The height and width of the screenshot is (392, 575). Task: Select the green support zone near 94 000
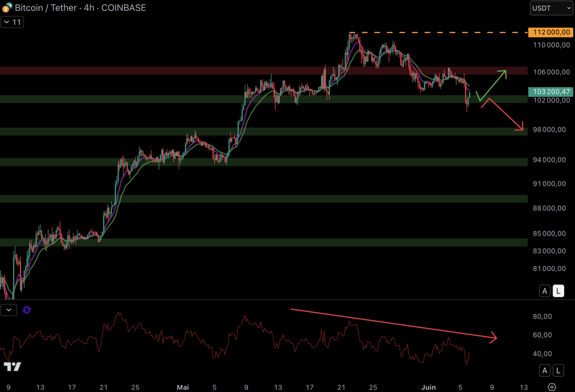pyautogui.click(x=264, y=162)
